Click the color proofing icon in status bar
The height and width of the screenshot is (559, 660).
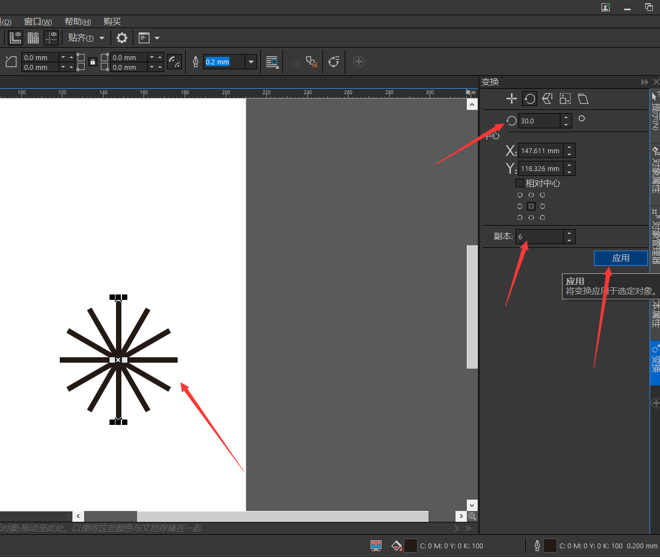click(376, 546)
